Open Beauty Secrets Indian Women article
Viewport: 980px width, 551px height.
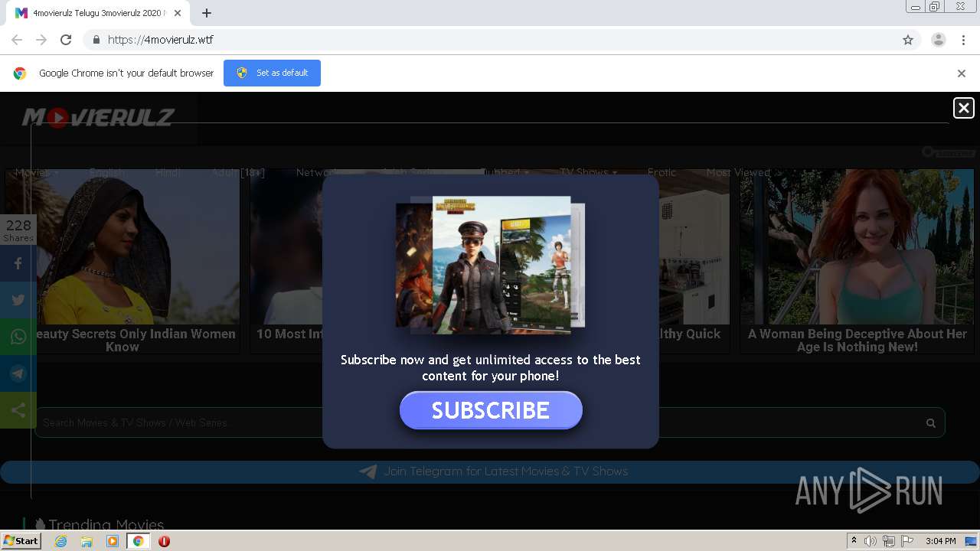tap(122, 261)
